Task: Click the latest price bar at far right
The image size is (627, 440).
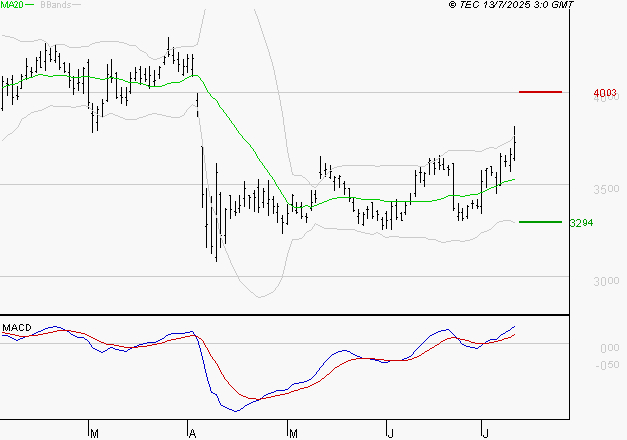Action: [515, 143]
